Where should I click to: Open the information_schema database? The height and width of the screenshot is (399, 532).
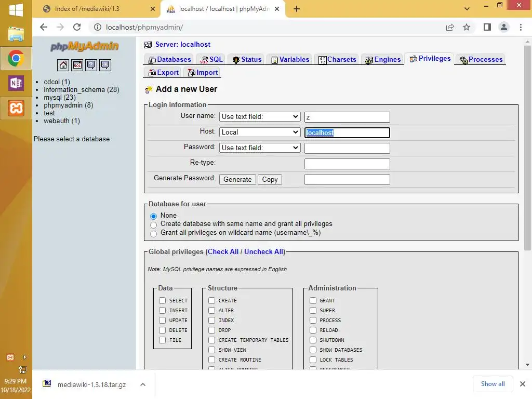tap(81, 89)
